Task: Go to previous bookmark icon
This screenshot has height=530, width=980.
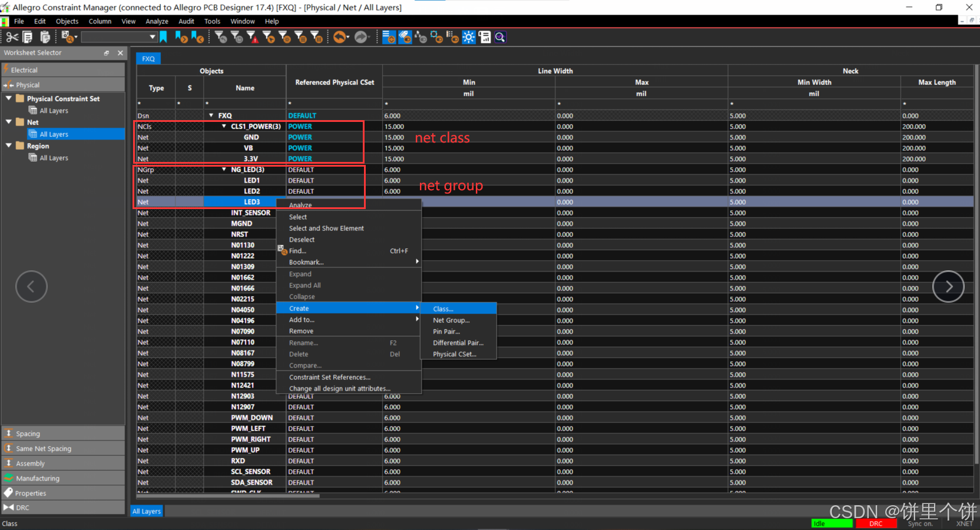Action: 197,37
